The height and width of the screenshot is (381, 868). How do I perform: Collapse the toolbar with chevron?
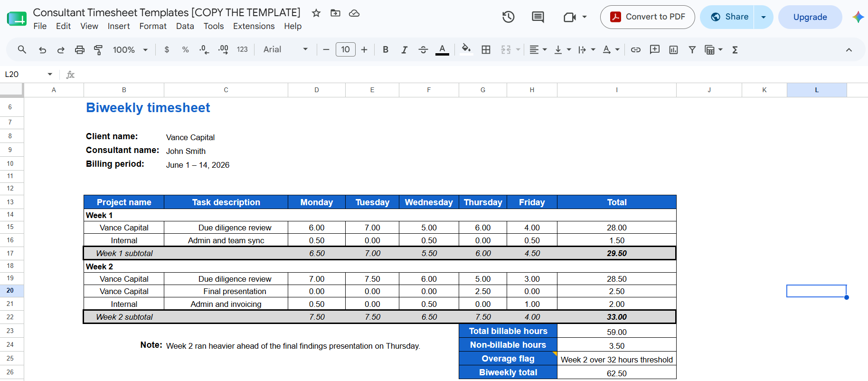click(x=849, y=49)
